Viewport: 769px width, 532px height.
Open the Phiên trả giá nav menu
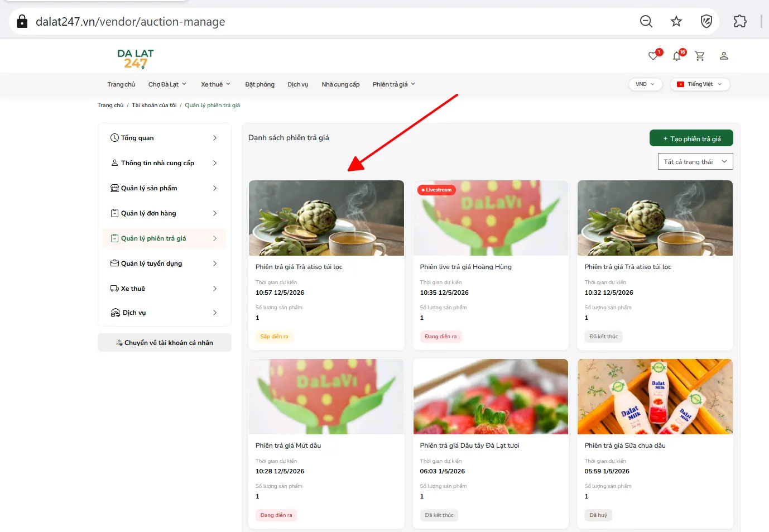tap(394, 84)
